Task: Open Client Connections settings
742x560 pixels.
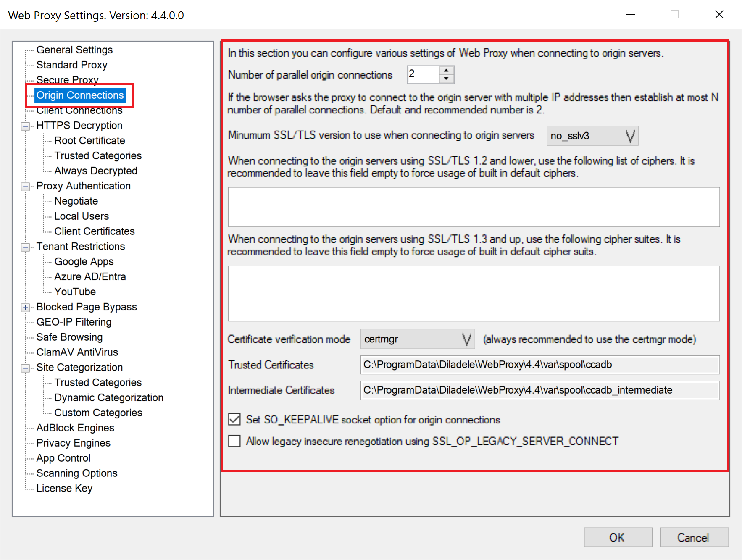Action: pos(79,110)
